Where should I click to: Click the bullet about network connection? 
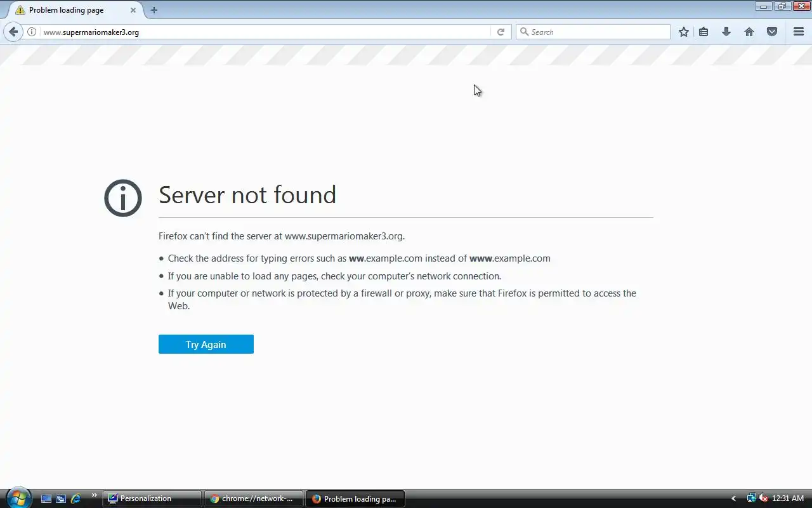click(x=334, y=276)
